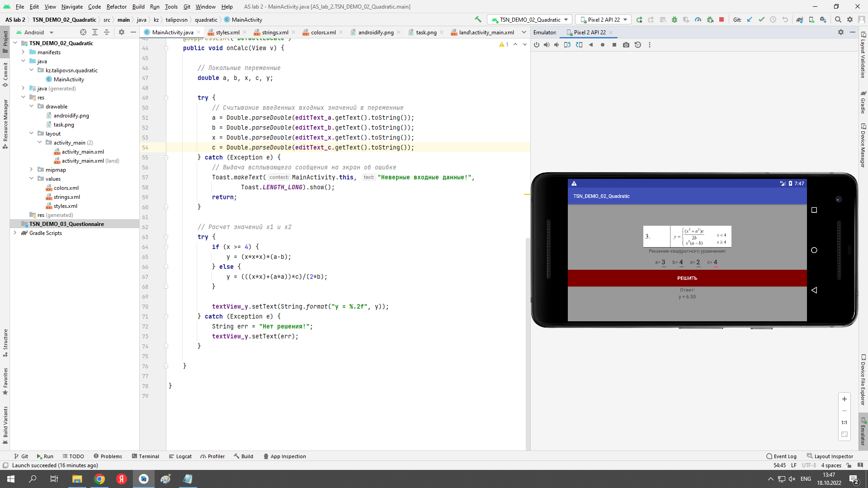Viewport: 868px width, 488px height.
Task: Open emulator snapshots clock icon
Action: (638, 45)
